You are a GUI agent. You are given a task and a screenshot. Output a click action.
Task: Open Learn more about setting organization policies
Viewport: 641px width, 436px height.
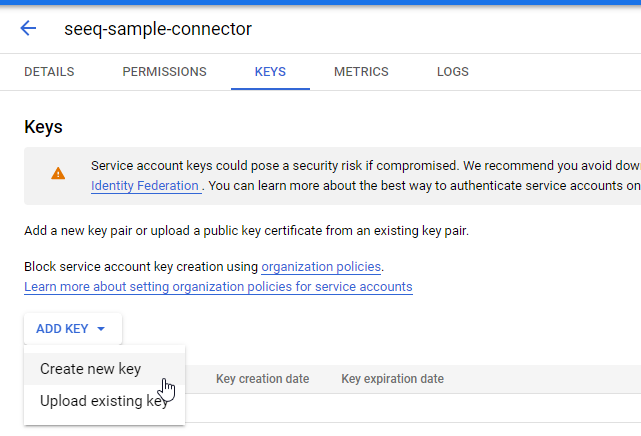[218, 287]
